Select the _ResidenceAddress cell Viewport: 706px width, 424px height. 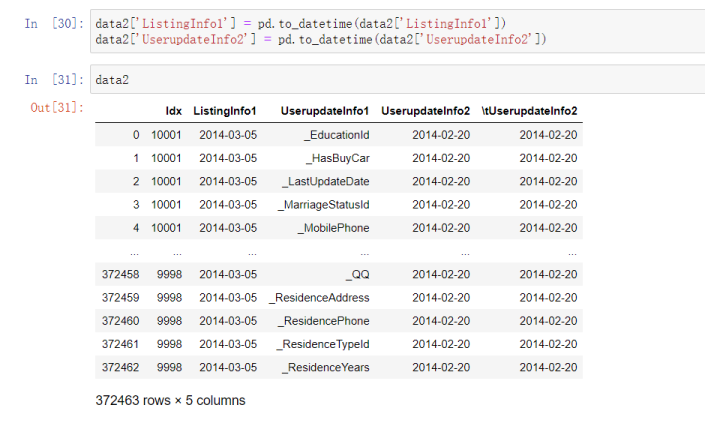[319, 298]
